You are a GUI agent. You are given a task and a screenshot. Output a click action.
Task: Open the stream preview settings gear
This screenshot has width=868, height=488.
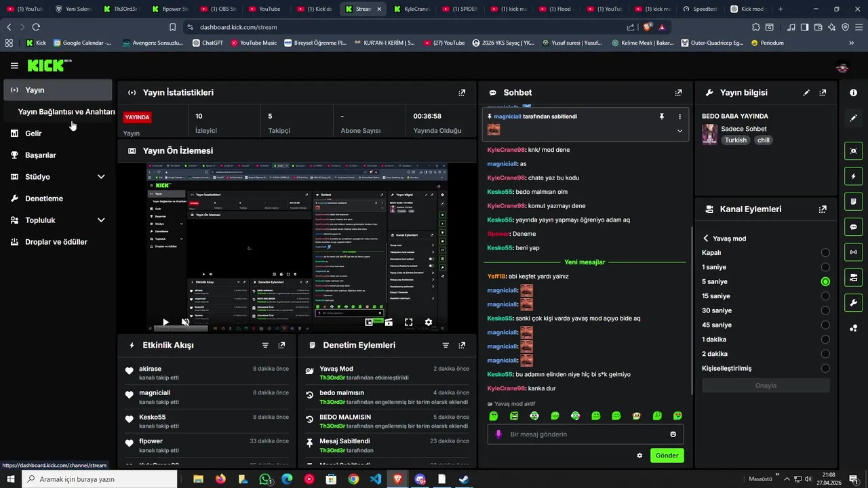tap(428, 323)
